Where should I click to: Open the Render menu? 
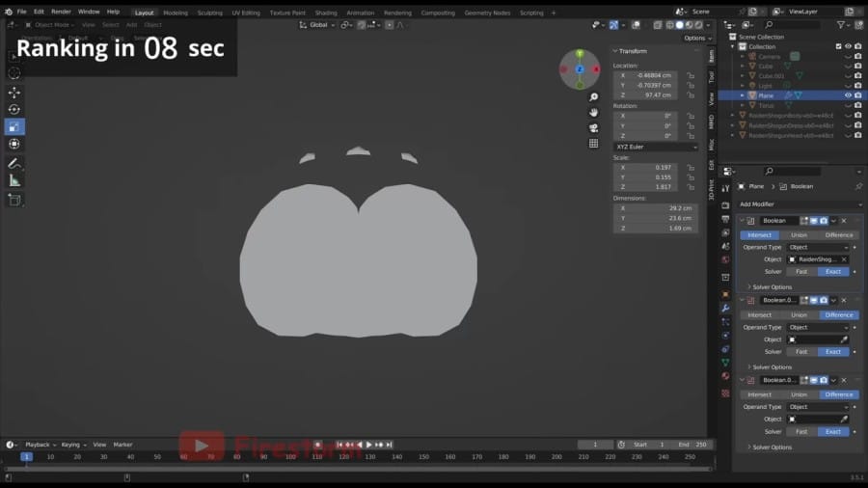[61, 12]
